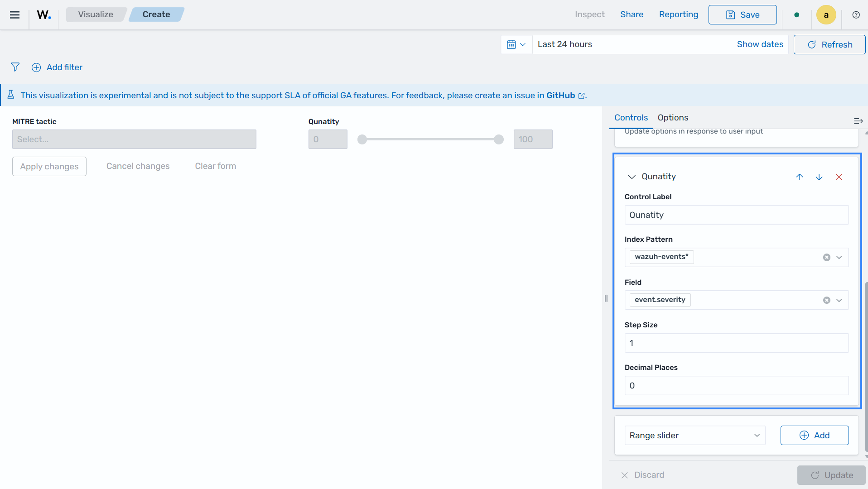Click the green status indicator dot

coord(796,14)
